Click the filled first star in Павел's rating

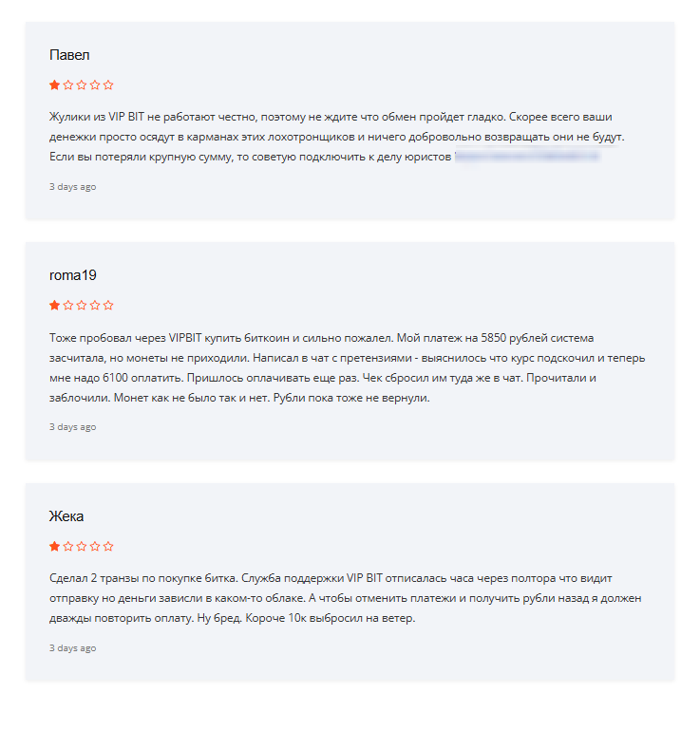click(x=54, y=85)
